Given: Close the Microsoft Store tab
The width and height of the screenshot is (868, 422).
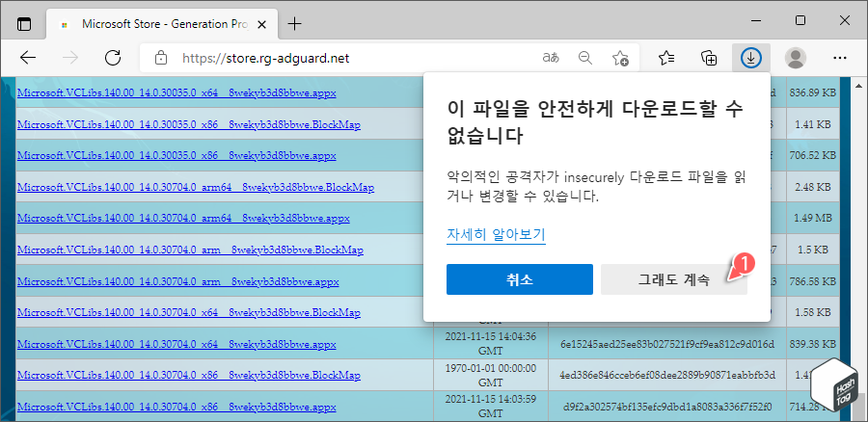Looking at the screenshot, I should point(263,24).
